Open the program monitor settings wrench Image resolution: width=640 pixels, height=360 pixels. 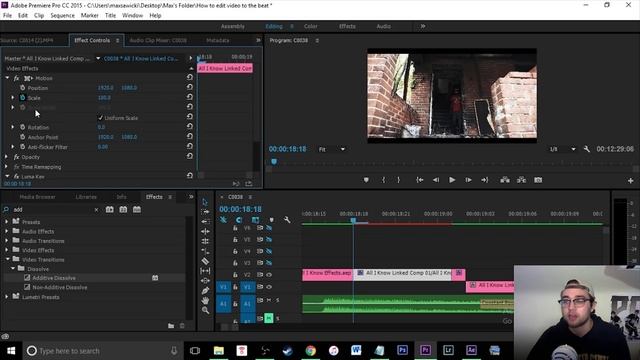(x=587, y=149)
